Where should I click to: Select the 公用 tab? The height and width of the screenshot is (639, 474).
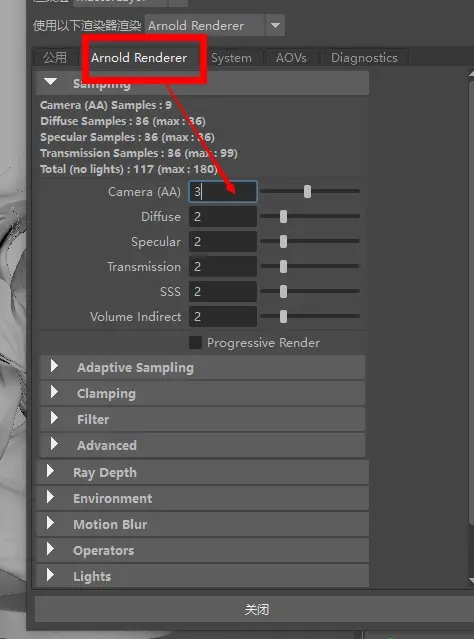click(x=55, y=57)
